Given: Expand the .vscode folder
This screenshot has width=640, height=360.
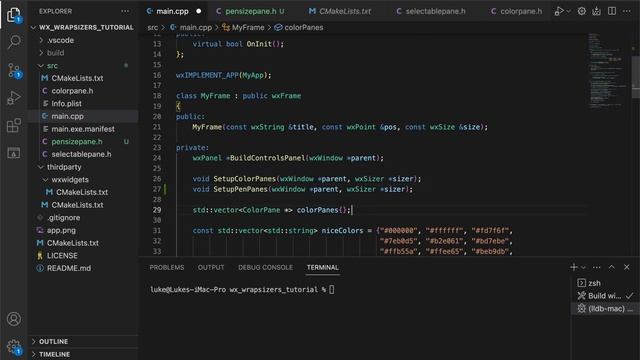Looking at the screenshot, I should tap(83, 40).
